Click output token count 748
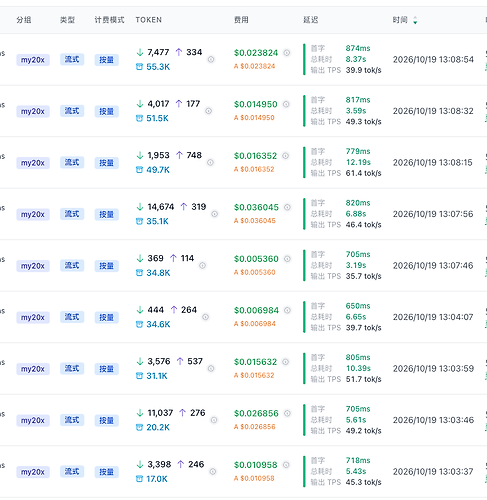 coord(194,155)
